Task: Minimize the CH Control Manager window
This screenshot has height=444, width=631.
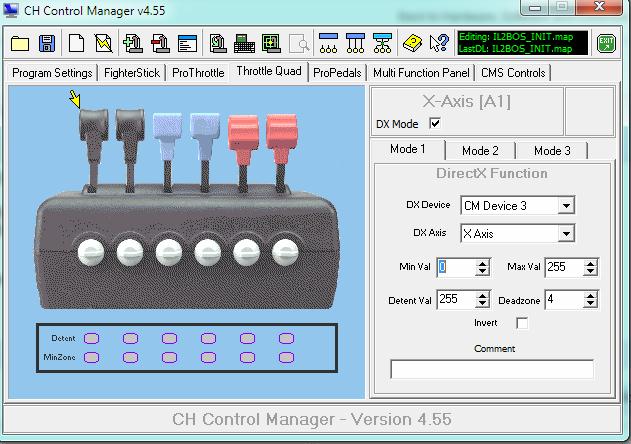Action: [x=535, y=7]
